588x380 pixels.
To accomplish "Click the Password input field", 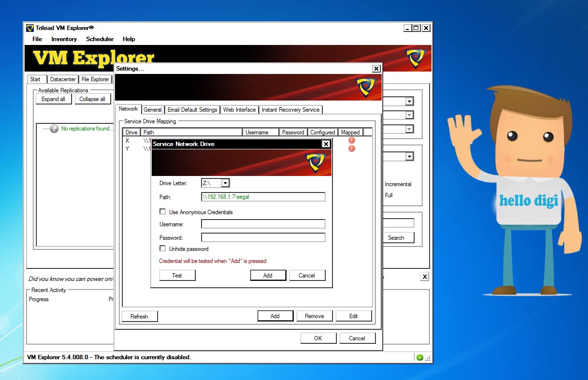I will point(263,237).
